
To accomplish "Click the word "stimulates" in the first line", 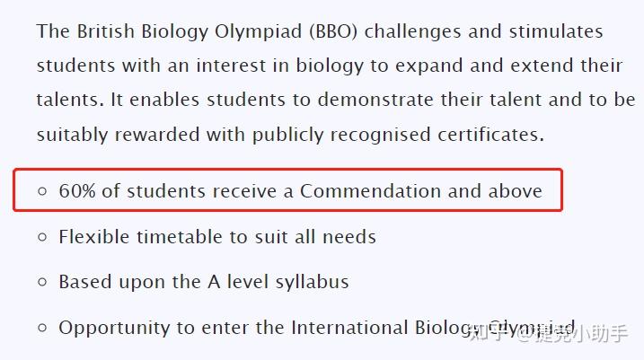I will (556, 31).
